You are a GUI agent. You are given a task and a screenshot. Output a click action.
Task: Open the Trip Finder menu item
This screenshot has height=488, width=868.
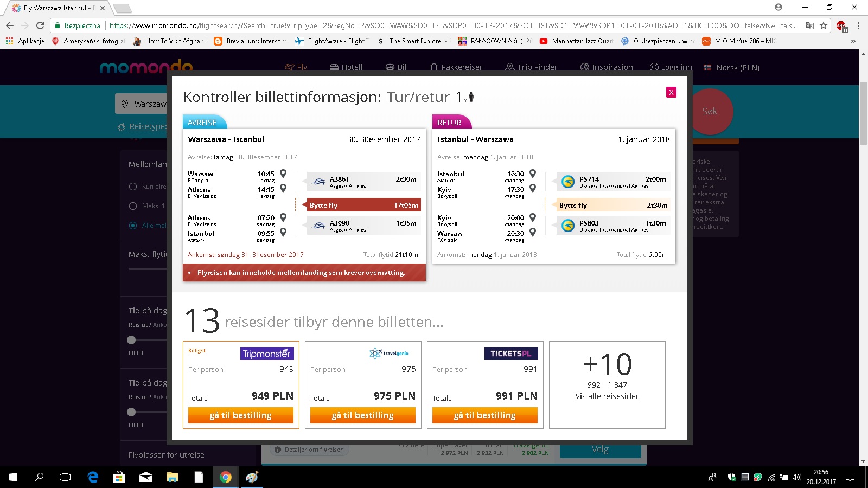click(531, 67)
